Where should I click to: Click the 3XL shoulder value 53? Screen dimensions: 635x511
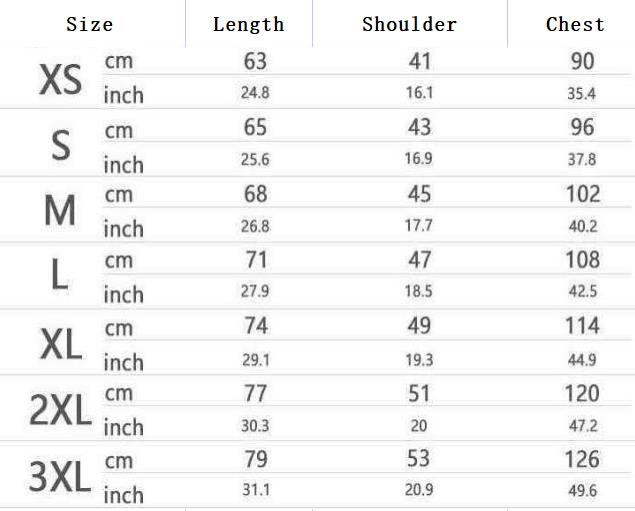point(419,459)
